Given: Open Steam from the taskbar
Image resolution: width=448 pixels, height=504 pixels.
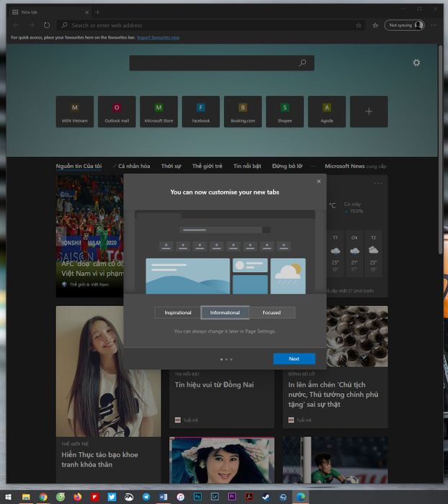Looking at the screenshot, I should coord(266,497).
